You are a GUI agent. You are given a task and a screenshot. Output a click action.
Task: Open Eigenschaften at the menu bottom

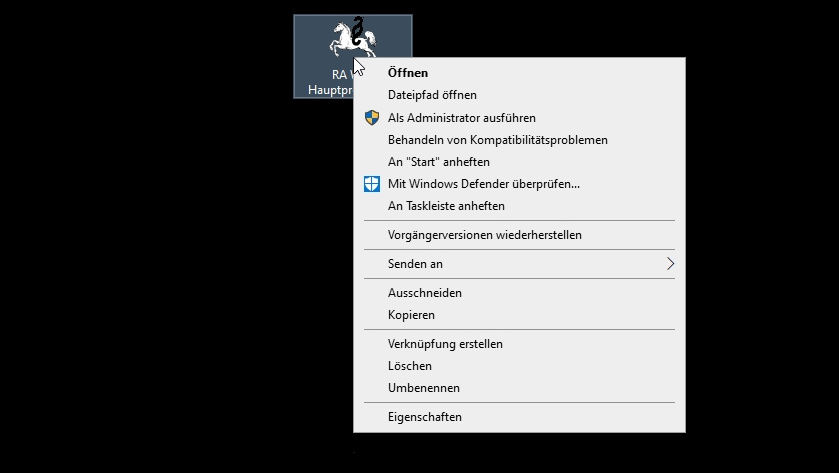tap(424, 417)
